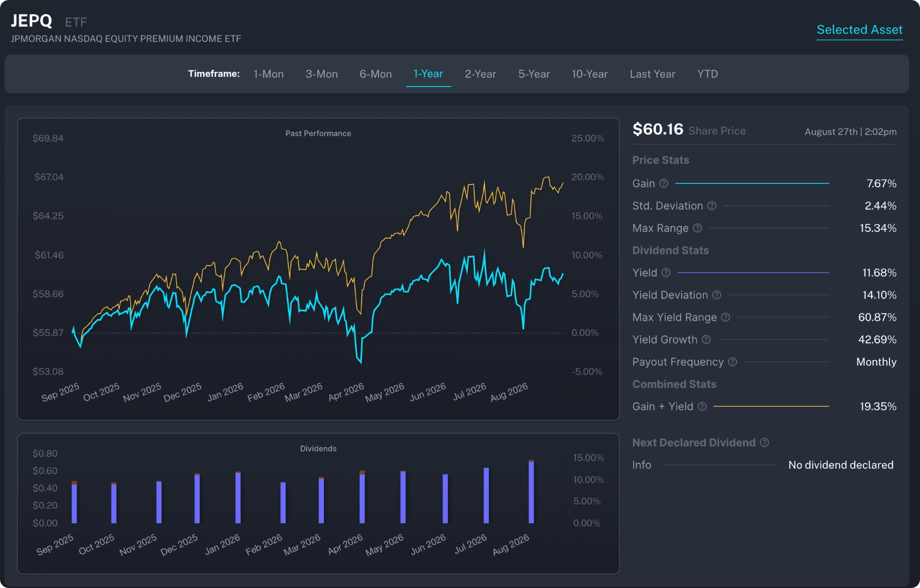
Task: Click the Feb 2026 dividend bar
Action: (283, 503)
